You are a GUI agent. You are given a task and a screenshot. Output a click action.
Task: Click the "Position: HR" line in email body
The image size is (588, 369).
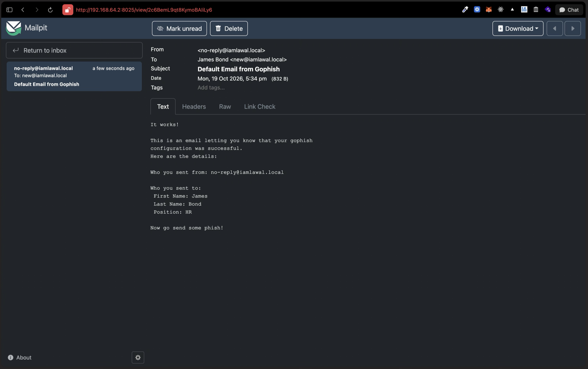[173, 212]
